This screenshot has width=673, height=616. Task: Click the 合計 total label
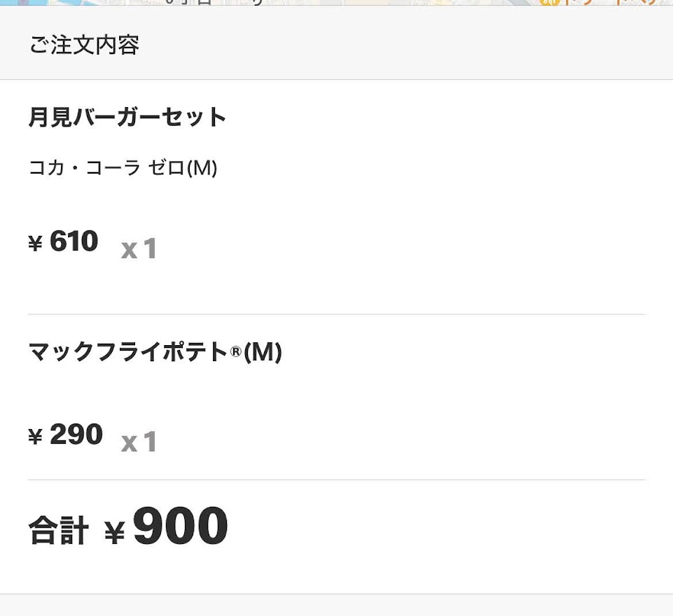[x=58, y=530]
